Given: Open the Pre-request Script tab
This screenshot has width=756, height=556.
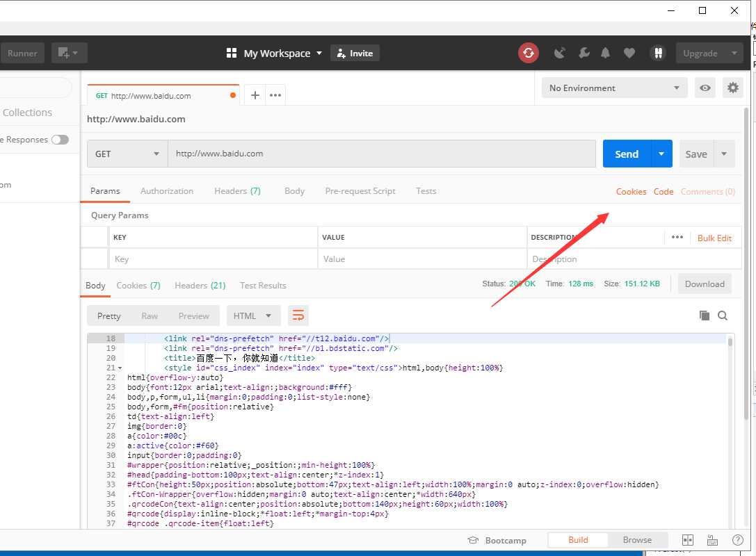Looking at the screenshot, I should 360,191.
